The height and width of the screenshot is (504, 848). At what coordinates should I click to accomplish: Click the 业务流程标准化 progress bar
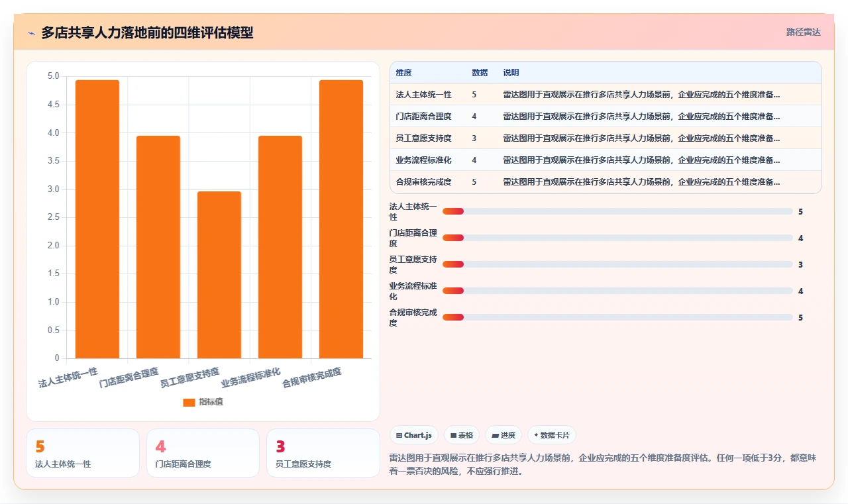pos(617,291)
